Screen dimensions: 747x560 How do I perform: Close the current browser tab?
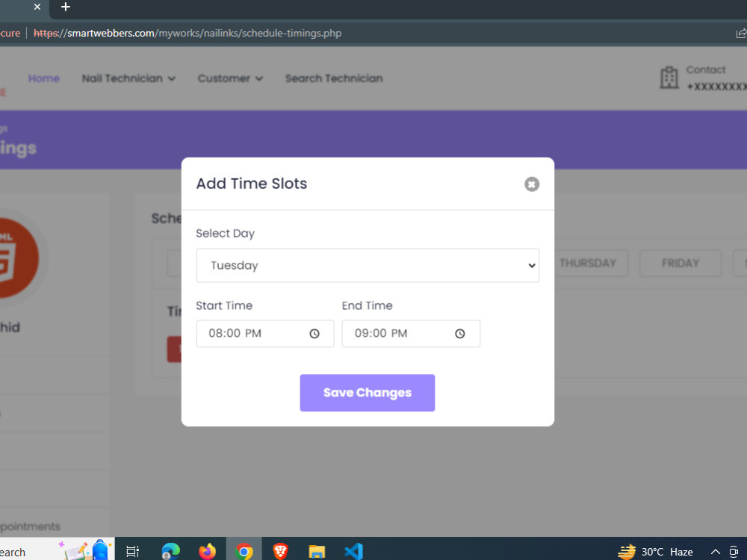(x=37, y=7)
